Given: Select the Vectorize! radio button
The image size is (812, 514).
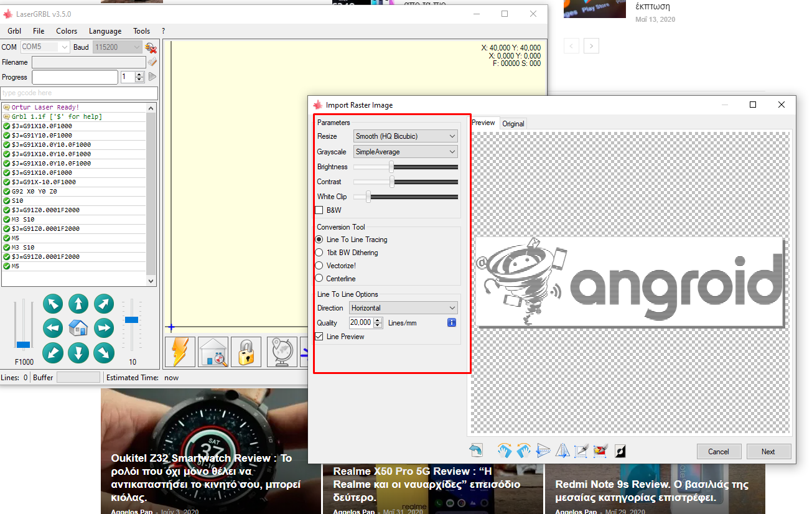Looking at the screenshot, I should (319, 266).
